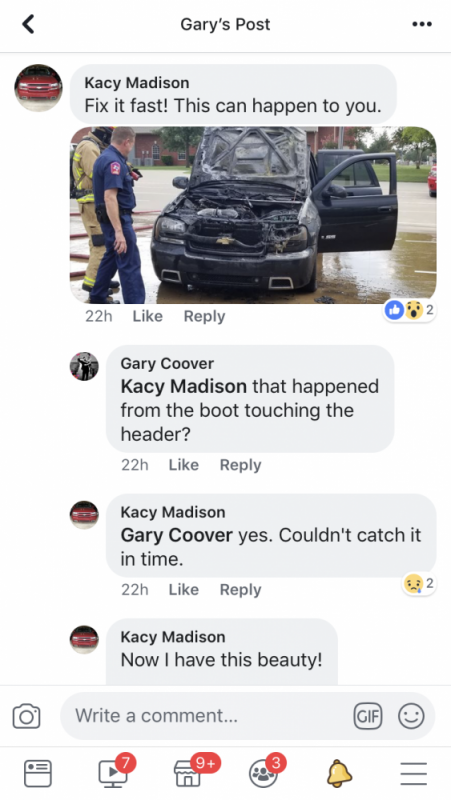The height and width of the screenshot is (800, 451).
Task: Open the Watch video tab with 7 badge
Action: pos(114,771)
